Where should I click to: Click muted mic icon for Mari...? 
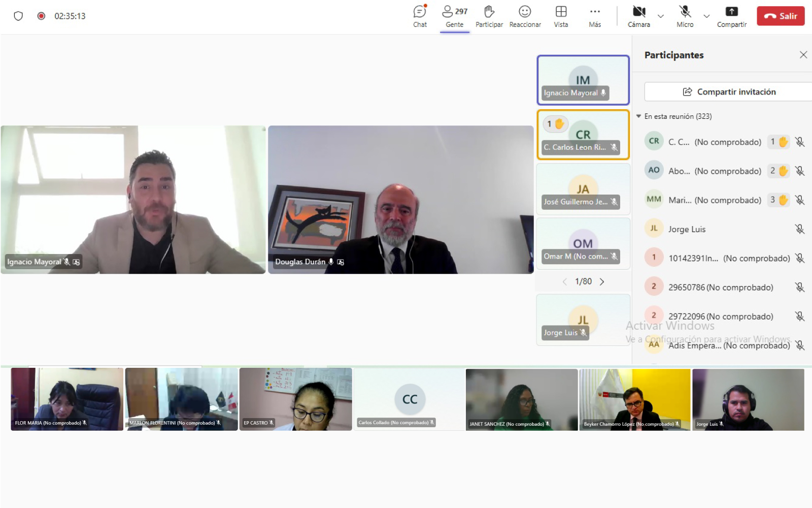(800, 200)
